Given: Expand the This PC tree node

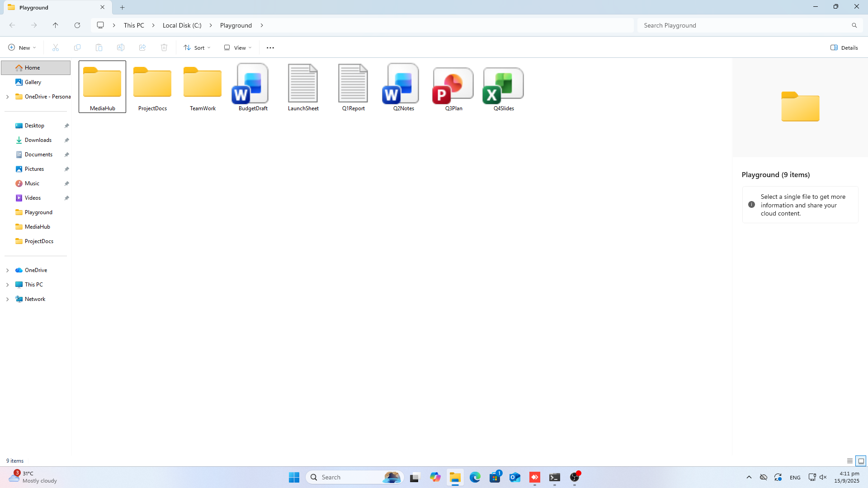Looking at the screenshot, I should coord(7,285).
